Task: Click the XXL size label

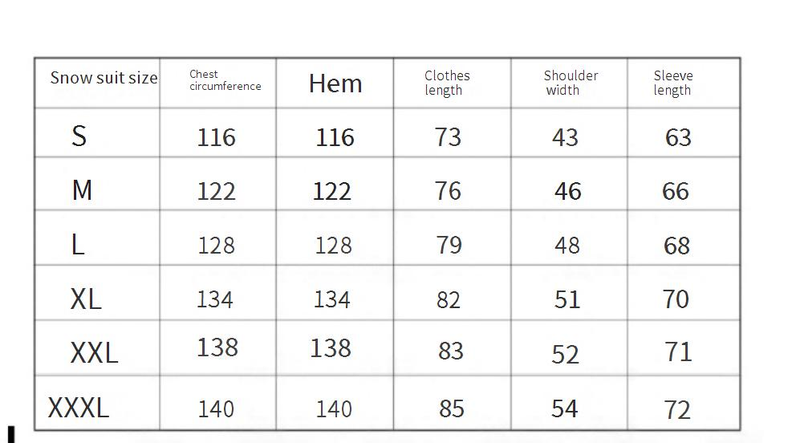Action: pyautogui.click(x=94, y=352)
